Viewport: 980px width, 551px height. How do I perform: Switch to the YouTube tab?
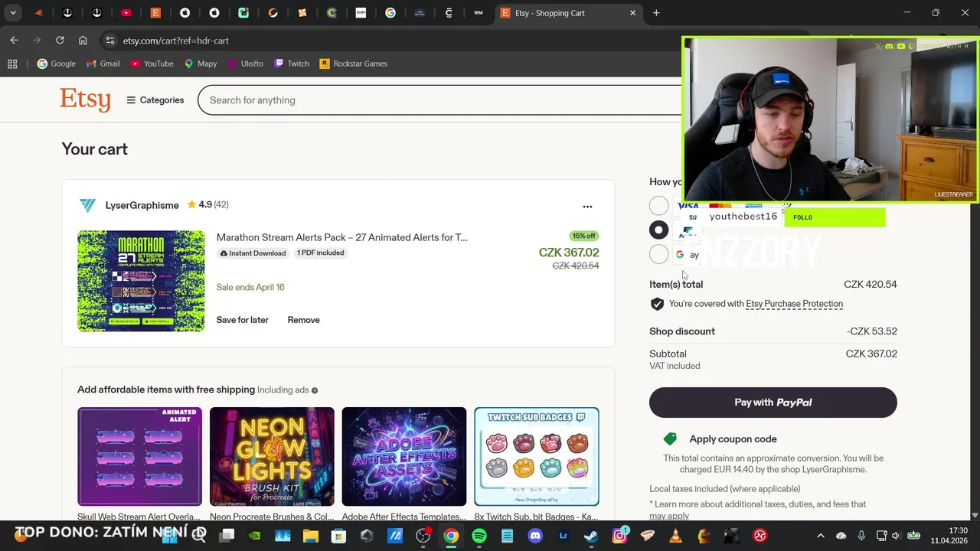click(126, 13)
